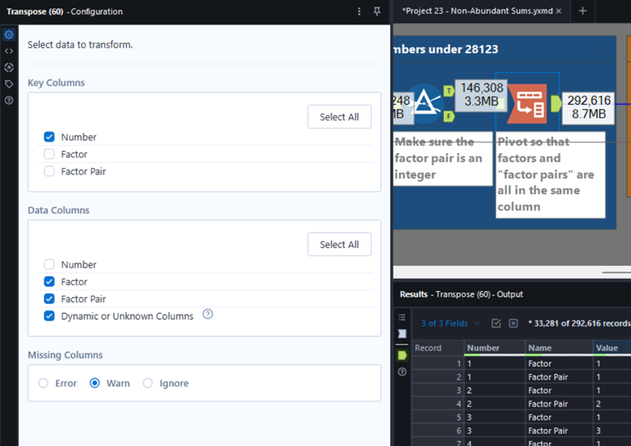Check Factor Pair in Key Columns
The height and width of the screenshot is (446, 631).
pyautogui.click(x=49, y=171)
